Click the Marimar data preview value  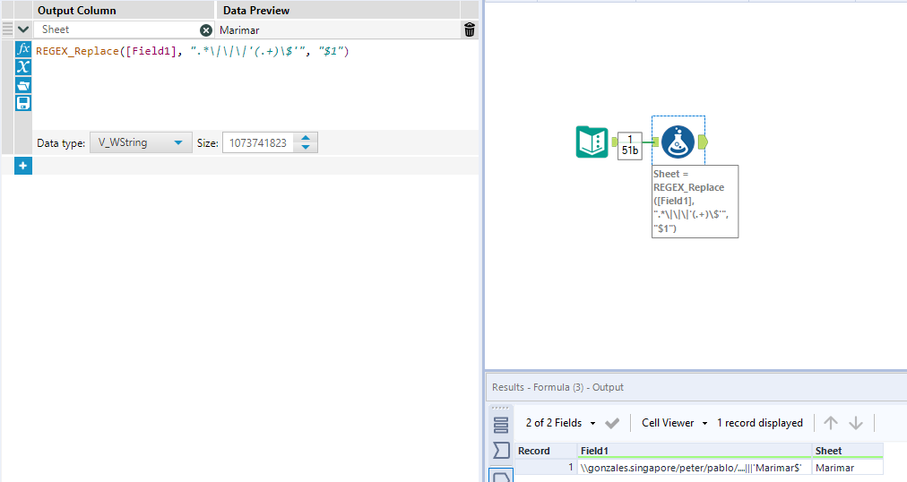point(239,30)
